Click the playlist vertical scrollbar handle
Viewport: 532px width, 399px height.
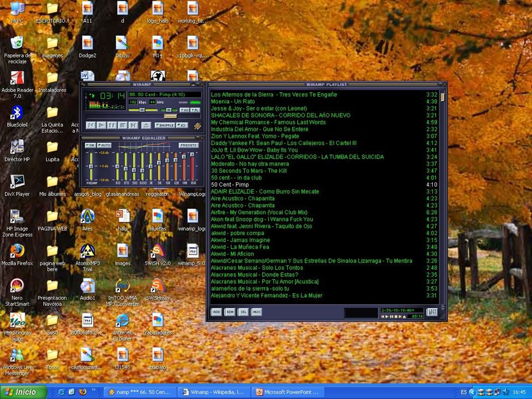coord(442,97)
